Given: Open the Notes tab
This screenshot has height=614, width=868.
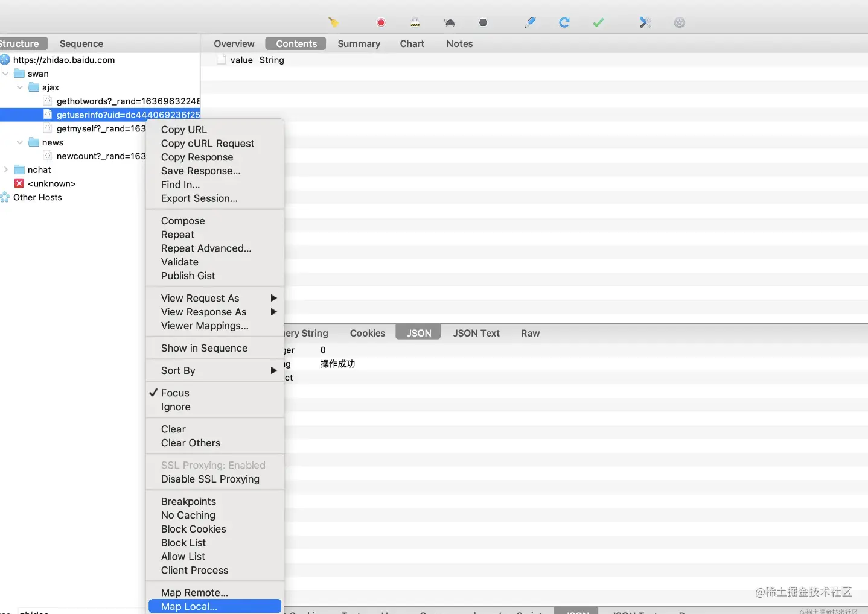Looking at the screenshot, I should click(x=459, y=43).
